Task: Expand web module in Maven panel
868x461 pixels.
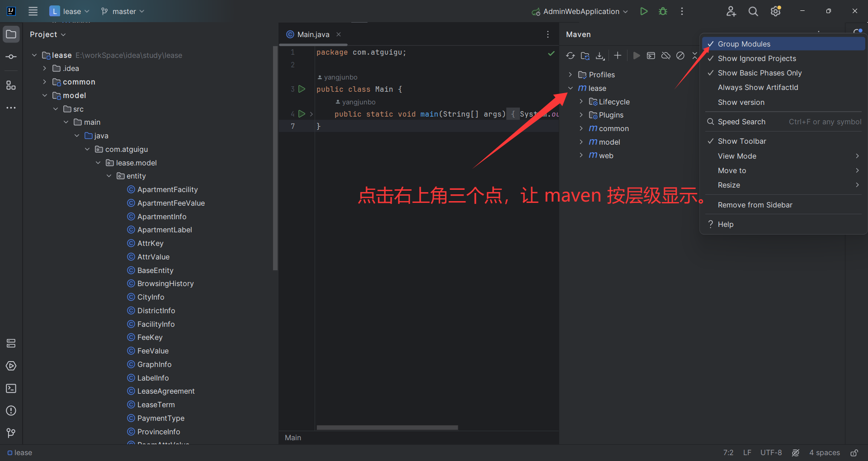Action: (x=581, y=155)
